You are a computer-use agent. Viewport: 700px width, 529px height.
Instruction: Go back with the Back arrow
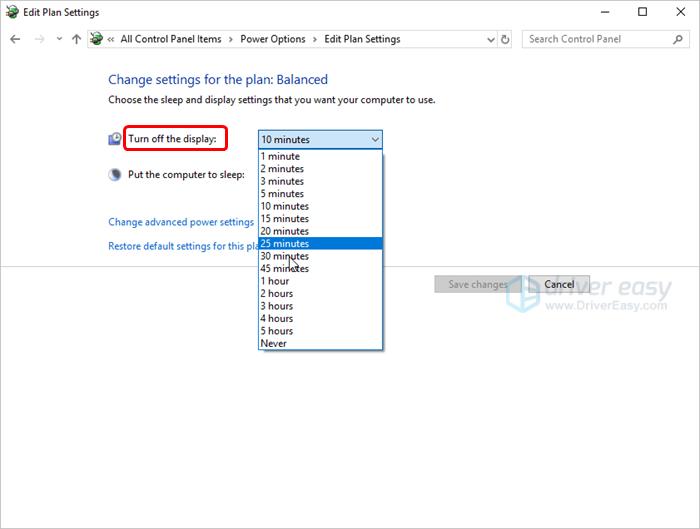point(15,39)
